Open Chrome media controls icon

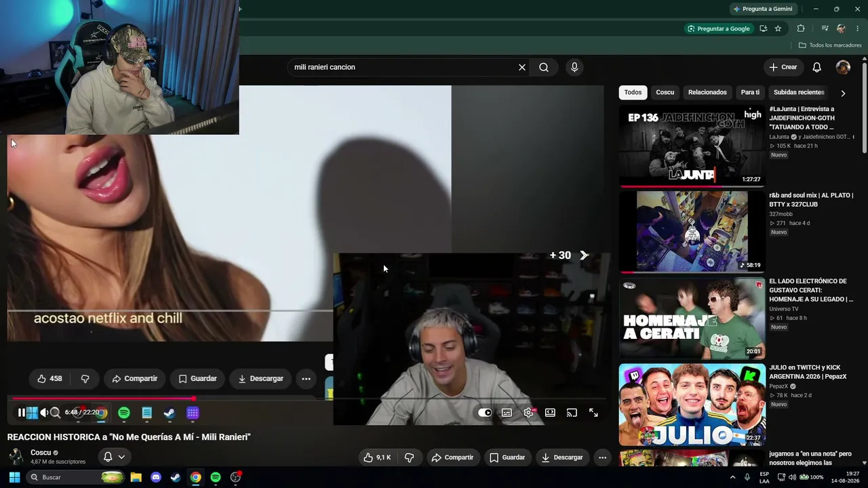[x=825, y=28]
